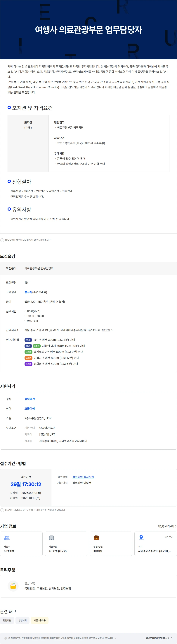
Task: Click the blue bullet by 유의사항
Action: tap(9, 209)
